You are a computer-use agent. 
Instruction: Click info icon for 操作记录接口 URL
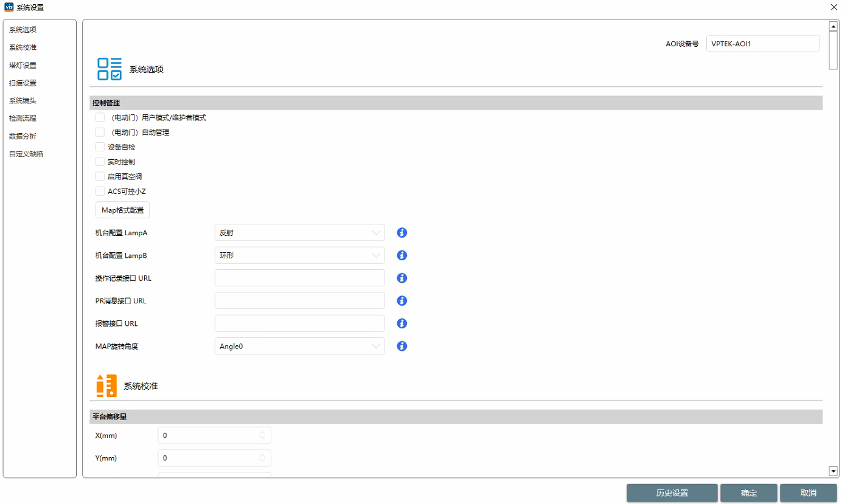[402, 278]
